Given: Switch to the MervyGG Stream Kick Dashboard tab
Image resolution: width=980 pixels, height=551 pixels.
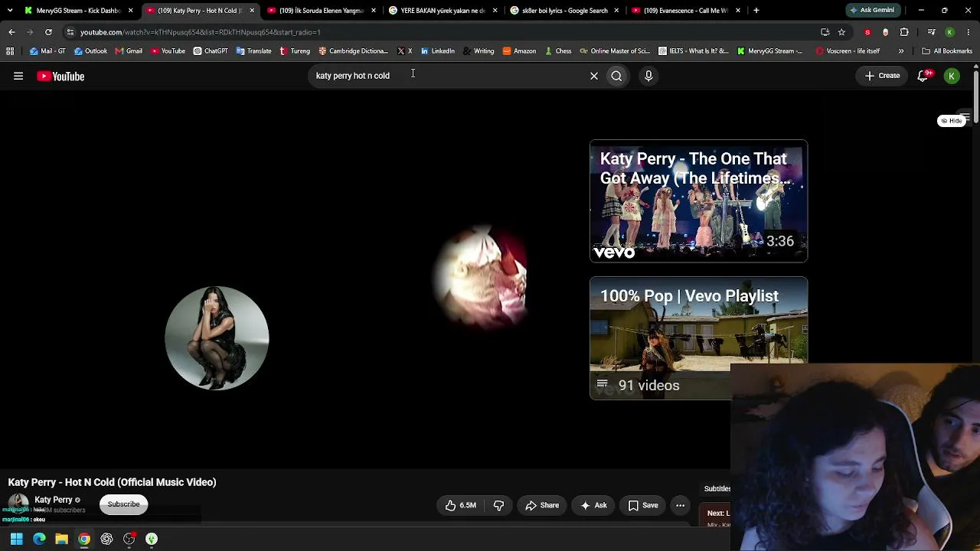Looking at the screenshot, I should coord(78,11).
